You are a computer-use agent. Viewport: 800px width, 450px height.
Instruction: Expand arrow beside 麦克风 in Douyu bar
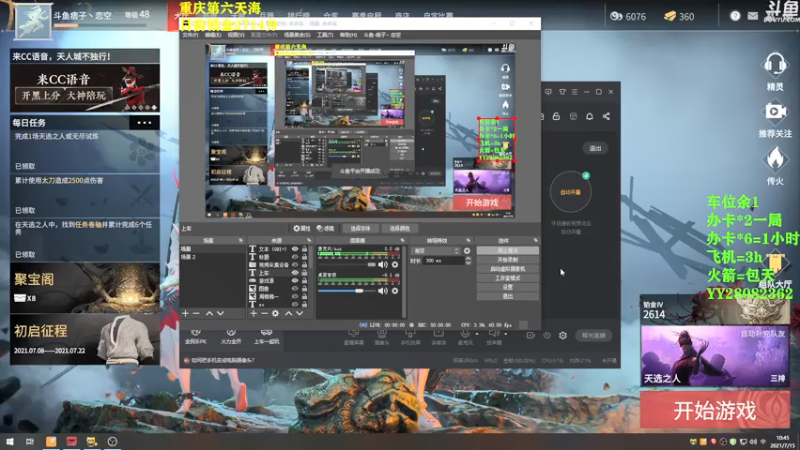(x=477, y=334)
